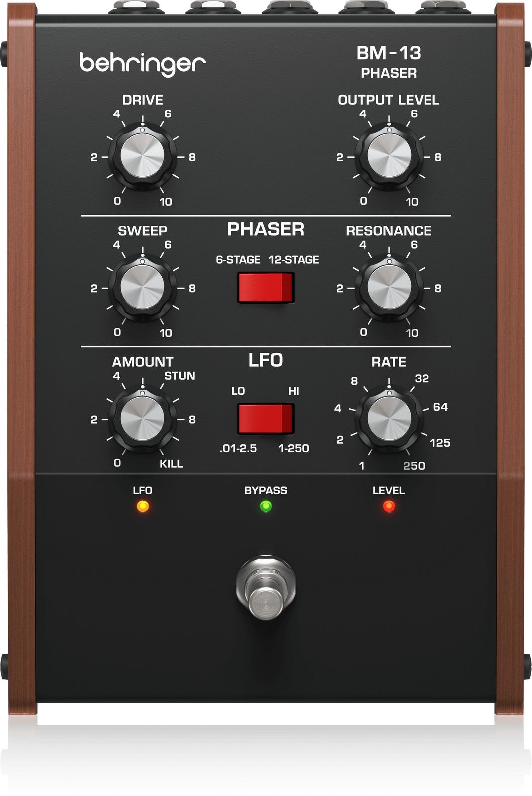Click the 250 marking on Rate knob
The width and height of the screenshot is (532, 796).
(414, 466)
